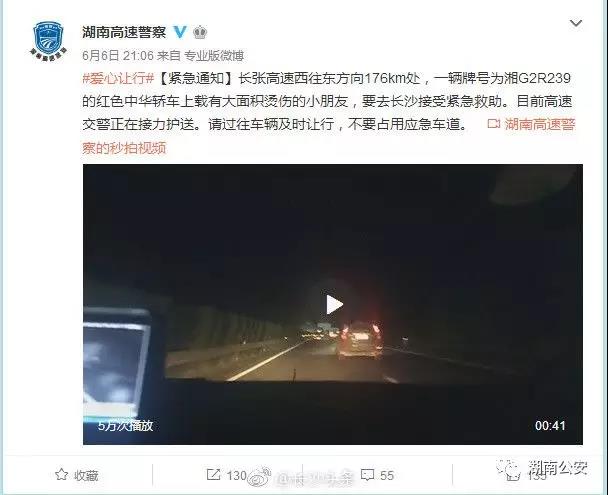608x495 pixels.
Task: Click the 湖南高速警察 avatar badge
Action: pyautogui.click(x=48, y=40)
